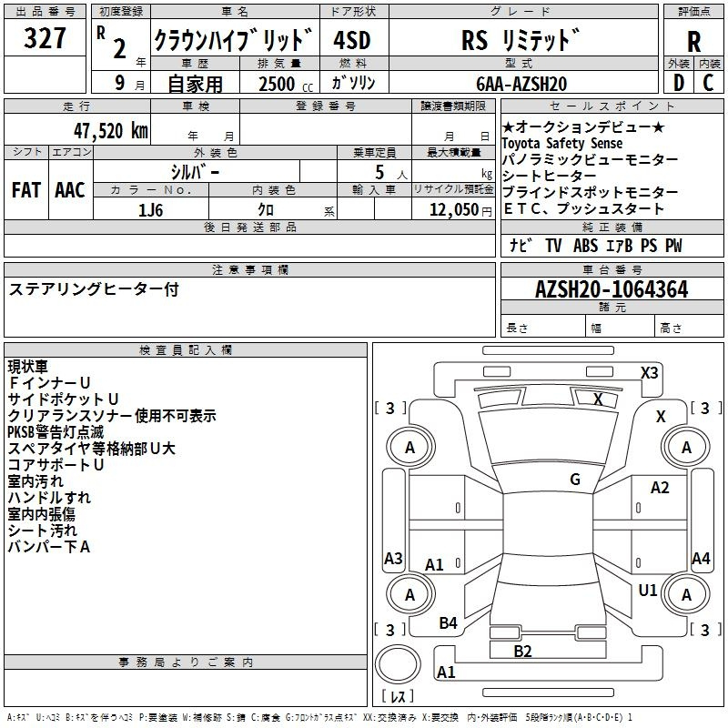
Task: Click the A2 scratch marker on diagram
Action: coord(660,488)
